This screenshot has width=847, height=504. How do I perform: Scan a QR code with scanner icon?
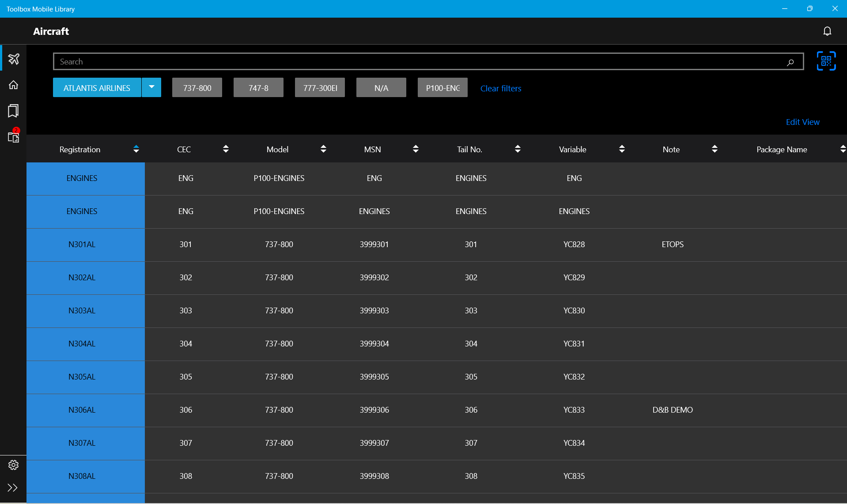[x=826, y=61]
